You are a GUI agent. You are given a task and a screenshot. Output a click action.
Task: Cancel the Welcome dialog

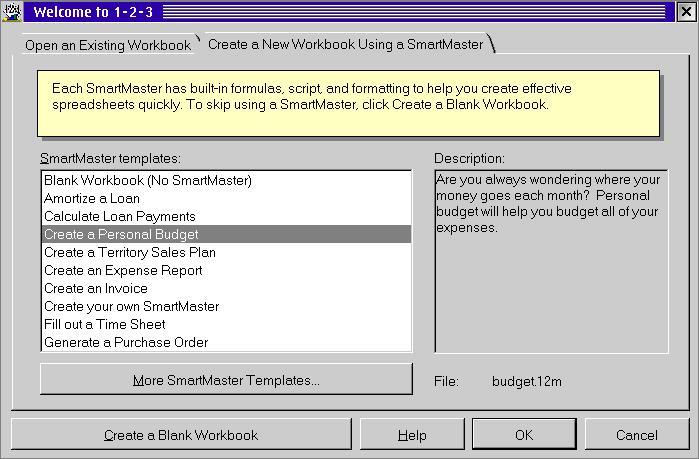pos(637,434)
